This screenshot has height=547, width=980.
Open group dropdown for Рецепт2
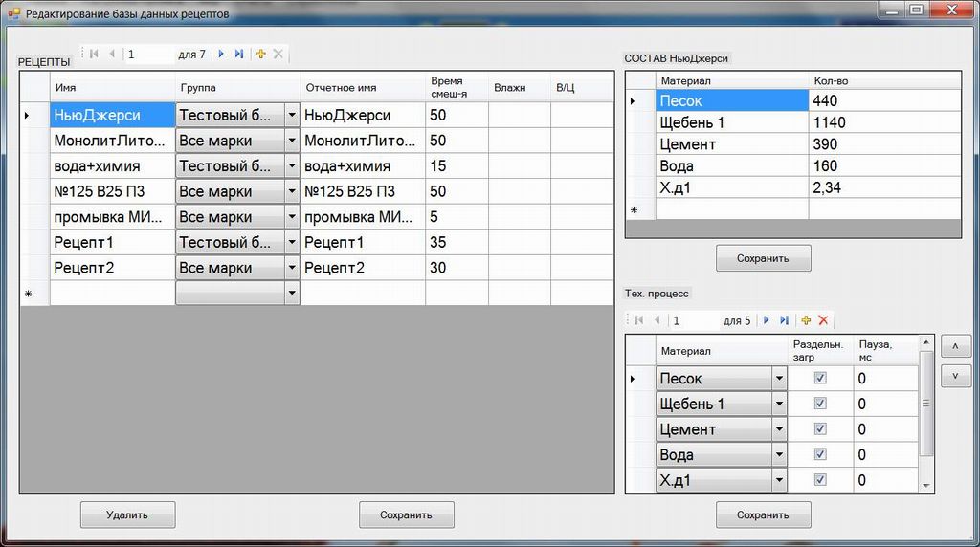[x=292, y=268]
